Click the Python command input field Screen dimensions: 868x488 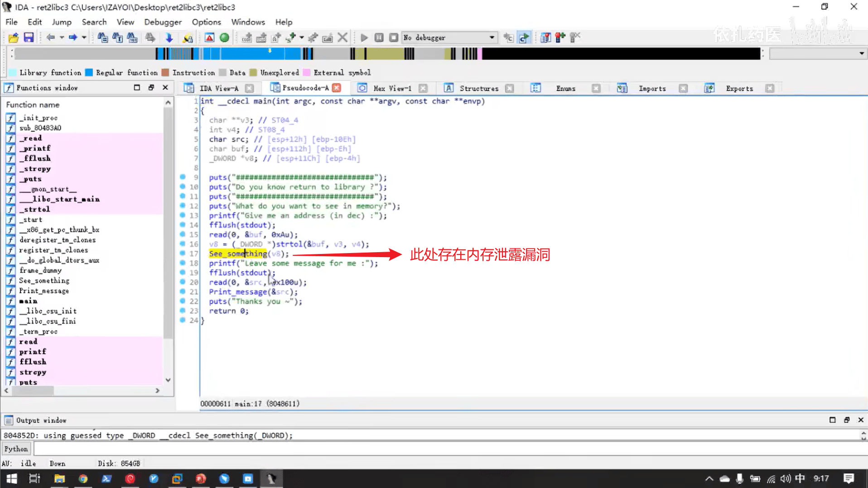[x=450, y=449]
